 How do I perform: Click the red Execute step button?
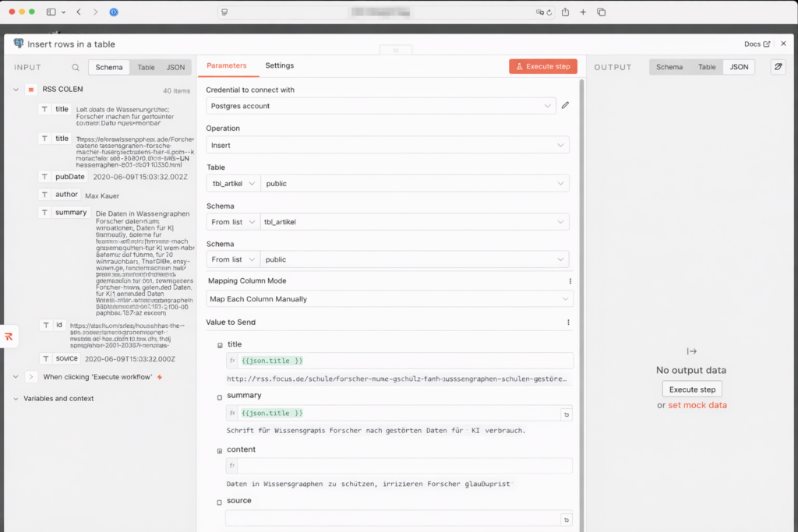click(x=543, y=67)
